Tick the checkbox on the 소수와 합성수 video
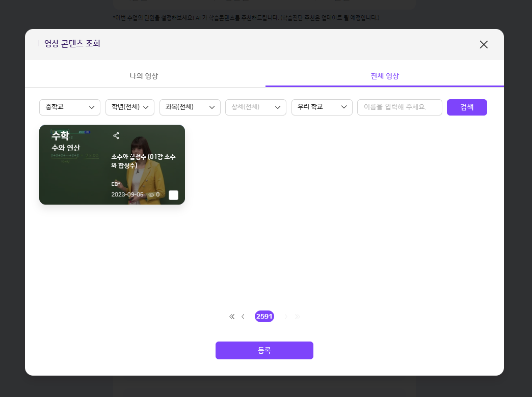532x397 pixels. pyautogui.click(x=174, y=195)
